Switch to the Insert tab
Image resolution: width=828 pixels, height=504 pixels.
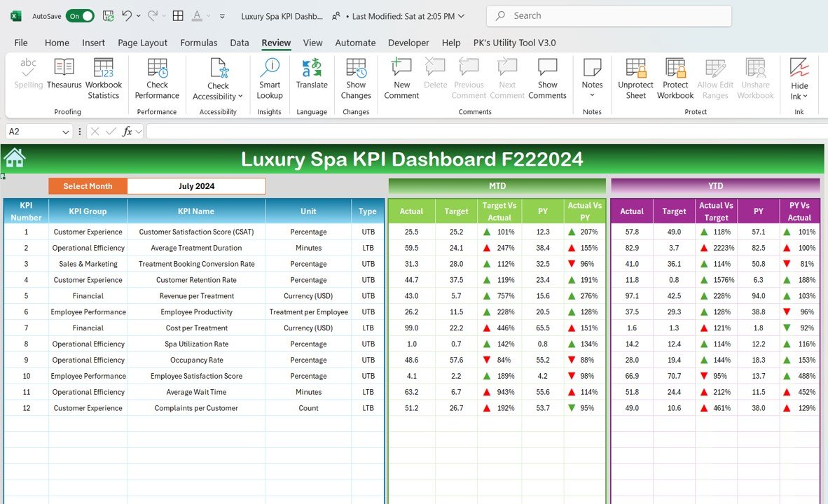pyautogui.click(x=93, y=43)
